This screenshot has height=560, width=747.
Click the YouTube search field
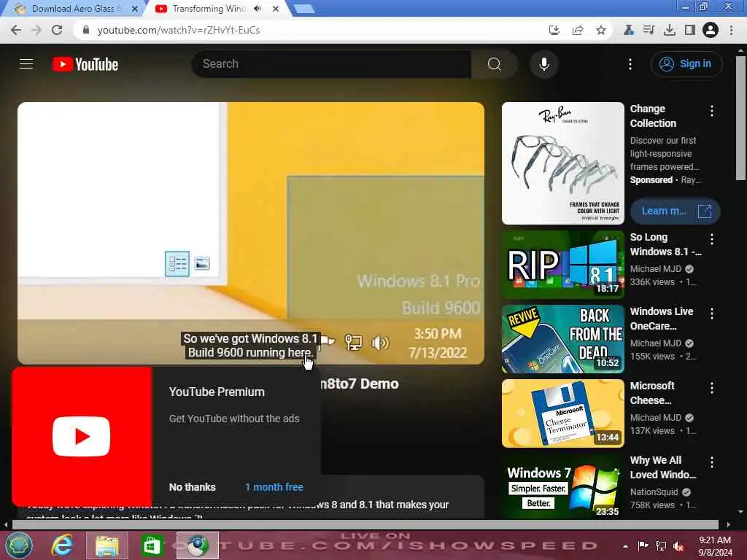pos(331,64)
